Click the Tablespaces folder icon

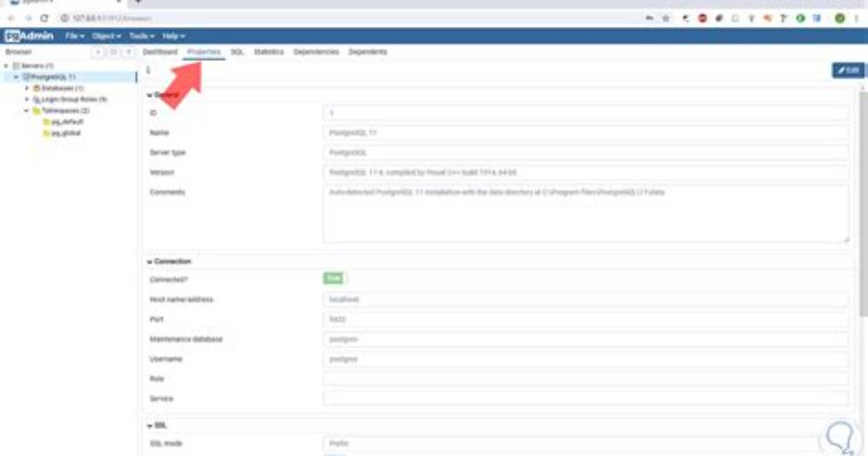pyautogui.click(x=36, y=111)
